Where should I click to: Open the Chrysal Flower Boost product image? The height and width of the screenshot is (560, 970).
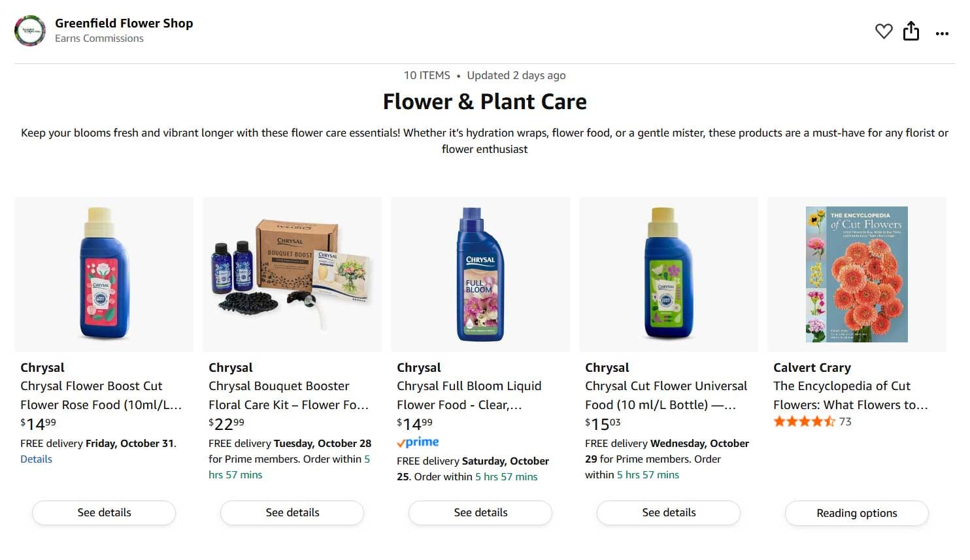coord(103,274)
